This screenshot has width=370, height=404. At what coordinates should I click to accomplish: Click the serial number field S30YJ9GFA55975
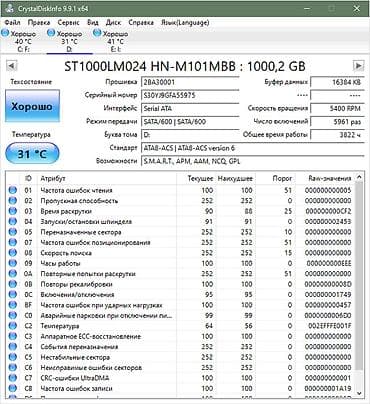pos(190,95)
